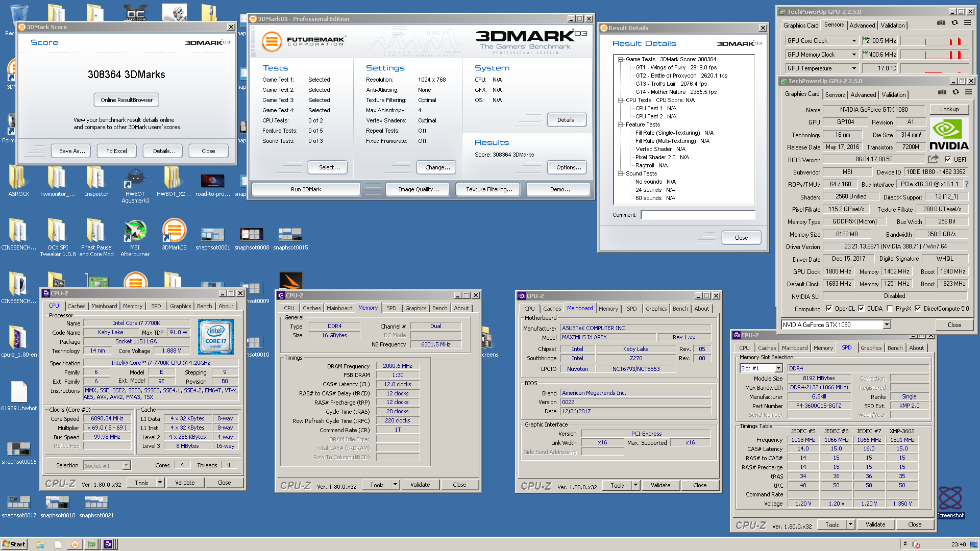Click GPU Memory Clock sensor graph
Image resolution: width=980 pixels, height=551 pixels.
935,55
